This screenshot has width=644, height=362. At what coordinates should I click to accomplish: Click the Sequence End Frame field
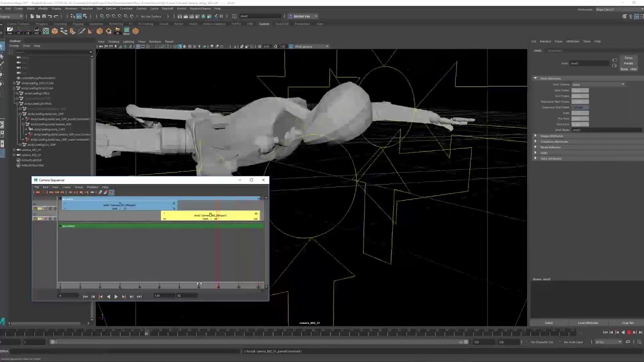pyautogui.click(x=580, y=107)
